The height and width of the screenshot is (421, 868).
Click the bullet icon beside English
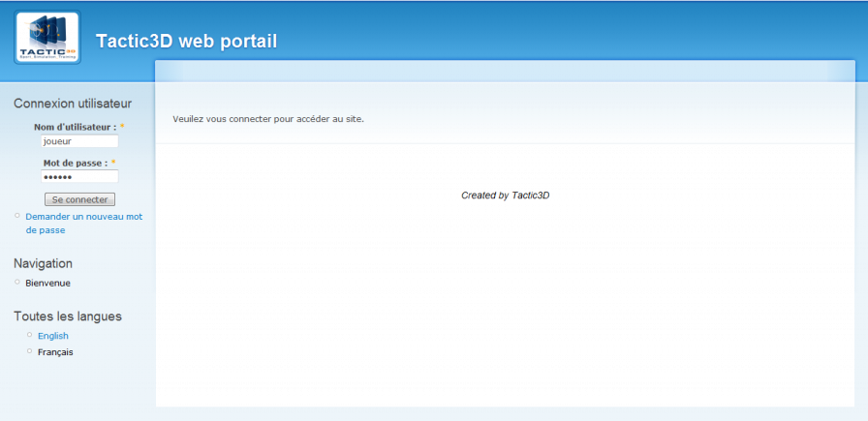[30, 335]
